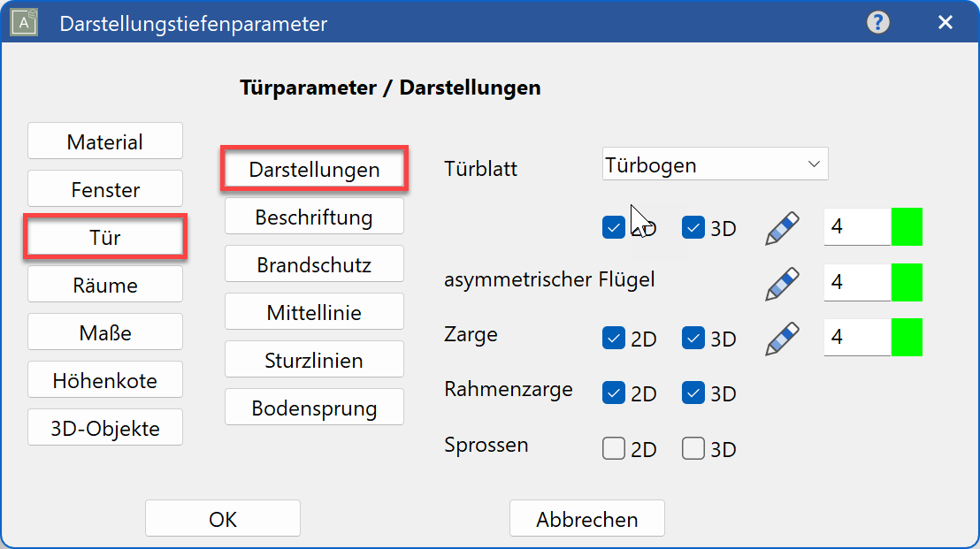Viewport: 980px width, 549px height.
Task: Switch to the Fenster category
Action: point(105,189)
